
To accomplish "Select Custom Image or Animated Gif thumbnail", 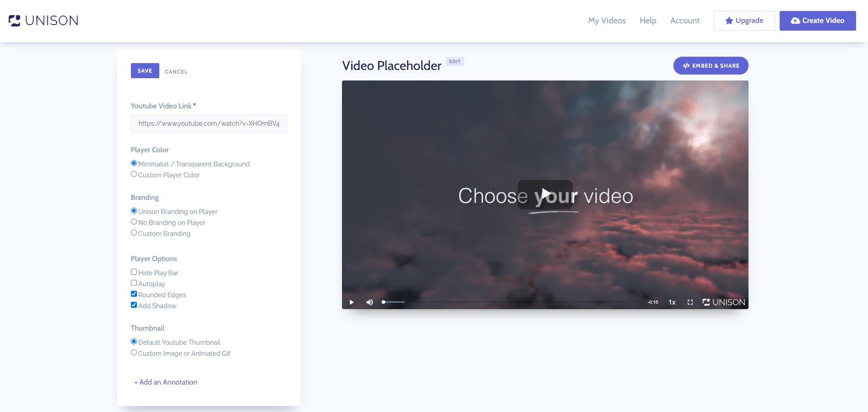I will click(134, 352).
